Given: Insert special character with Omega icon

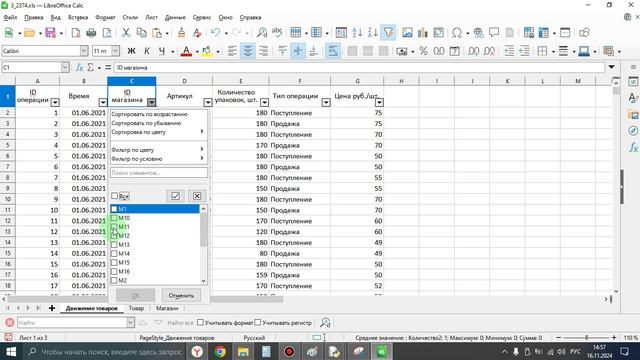Looking at the screenshot, I should point(457,33).
